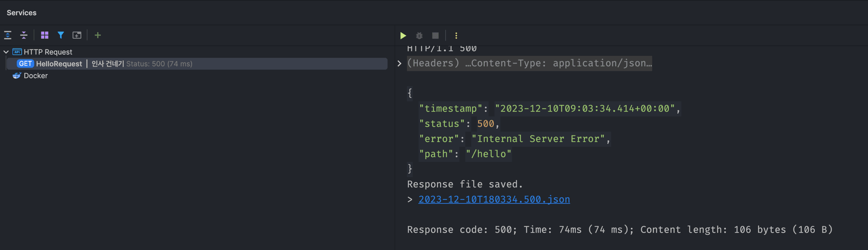Open the Filter funnel menu
This screenshot has width=868, height=250.
61,35
